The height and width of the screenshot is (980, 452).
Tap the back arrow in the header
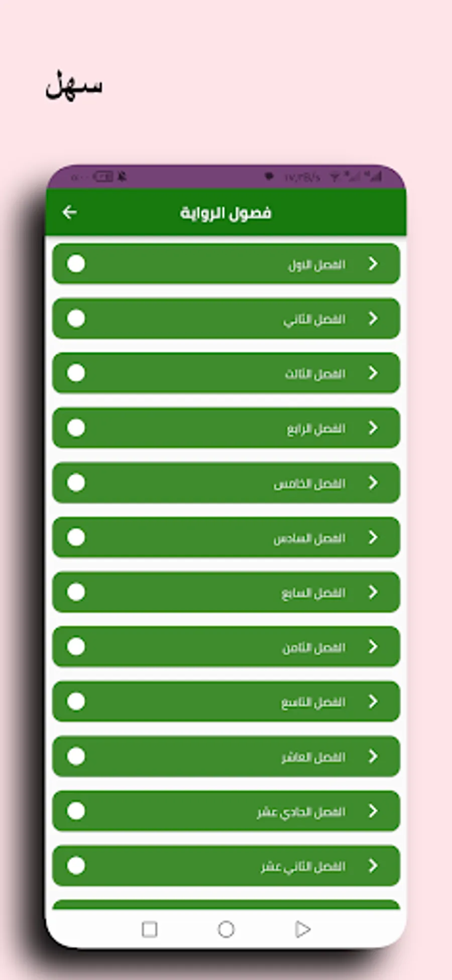(x=69, y=213)
